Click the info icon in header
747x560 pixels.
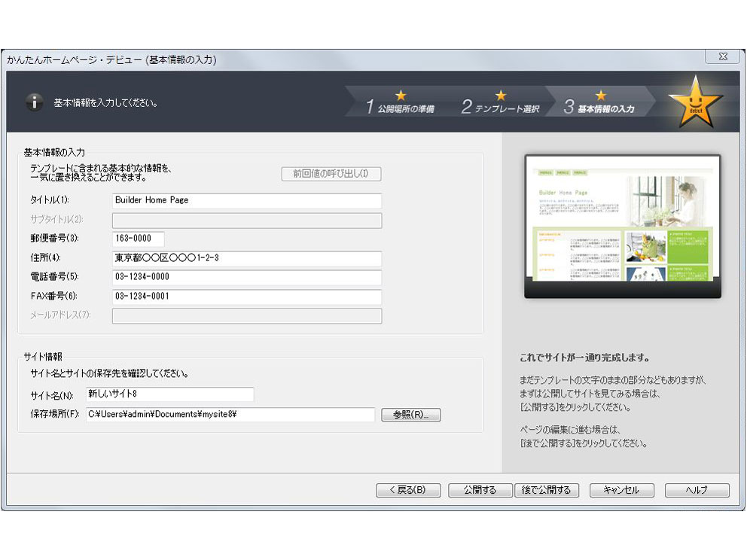point(34,102)
